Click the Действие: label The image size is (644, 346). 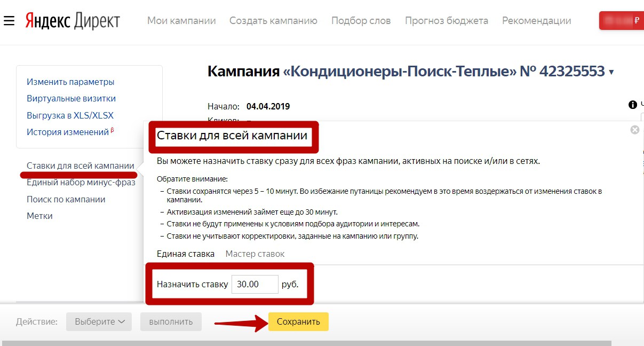36,321
